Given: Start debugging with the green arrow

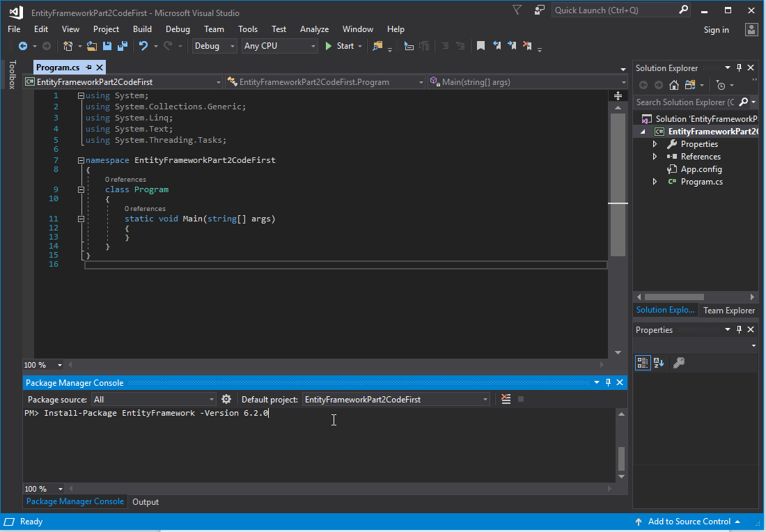Looking at the screenshot, I should [x=328, y=45].
